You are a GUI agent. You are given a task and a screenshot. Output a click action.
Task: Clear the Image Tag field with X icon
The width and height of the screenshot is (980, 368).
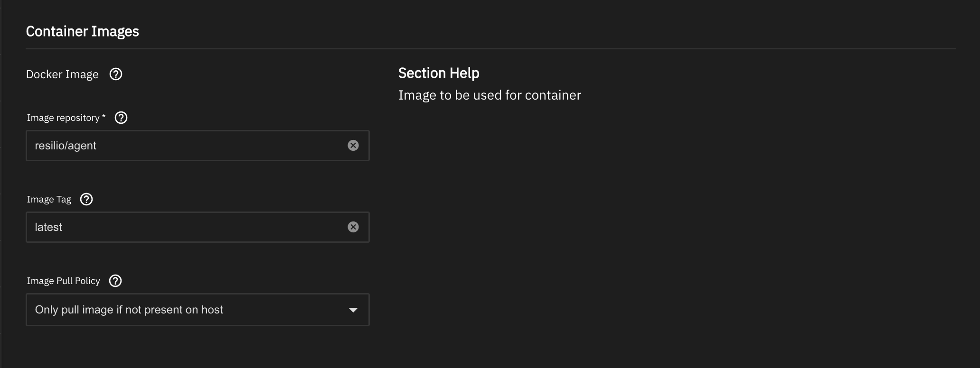coord(353,227)
